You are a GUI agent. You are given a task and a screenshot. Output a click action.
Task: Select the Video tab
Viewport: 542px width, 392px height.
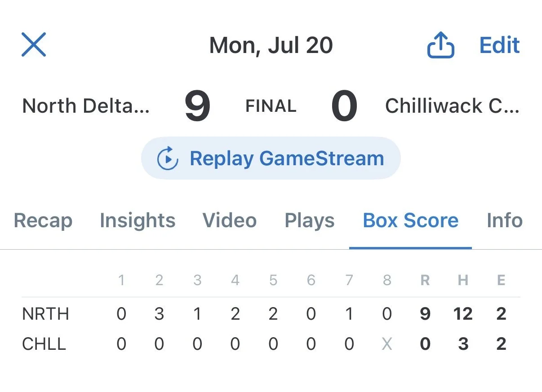[x=230, y=221]
